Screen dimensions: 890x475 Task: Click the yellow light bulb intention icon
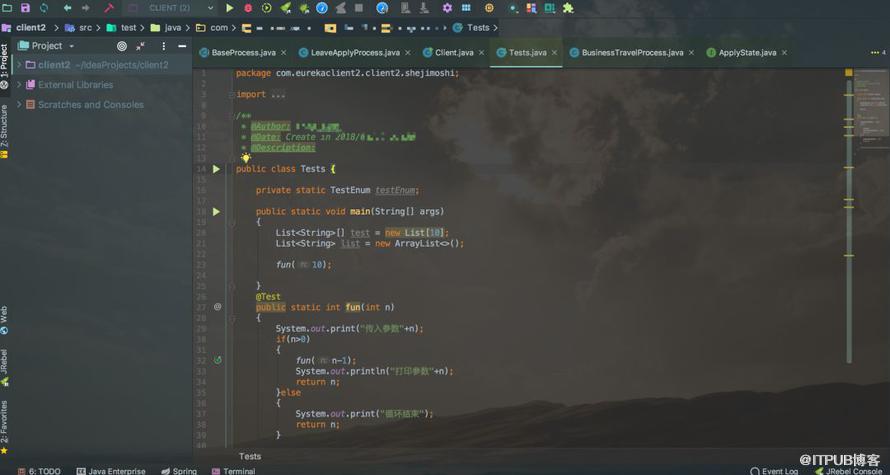pyautogui.click(x=245, y=158)
